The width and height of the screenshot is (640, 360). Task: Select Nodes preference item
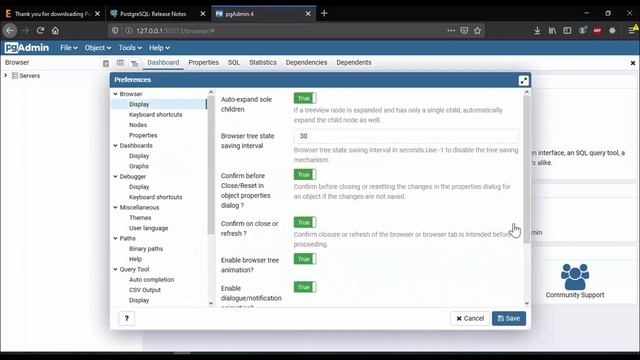(138, 125)
